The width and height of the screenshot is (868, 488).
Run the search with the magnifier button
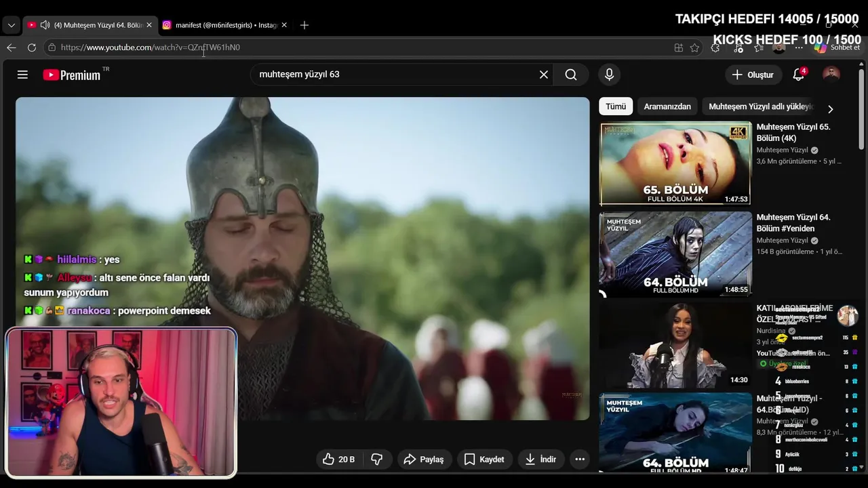pyautogui.click(x=571, y=75)
